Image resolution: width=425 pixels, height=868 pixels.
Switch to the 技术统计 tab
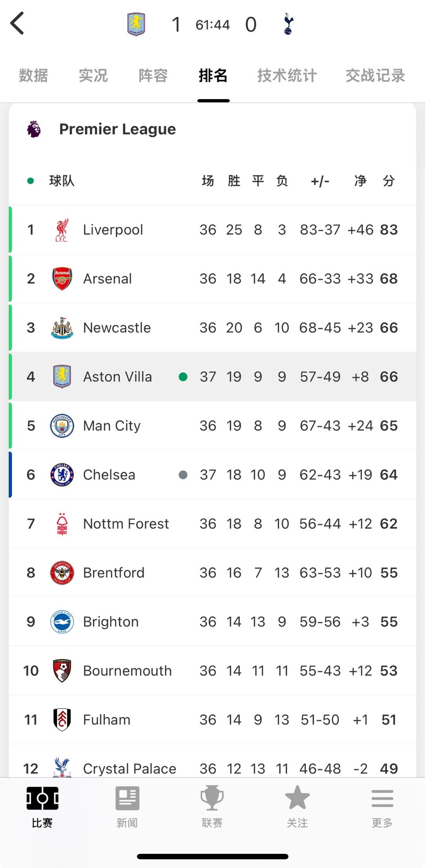(287, 75)
